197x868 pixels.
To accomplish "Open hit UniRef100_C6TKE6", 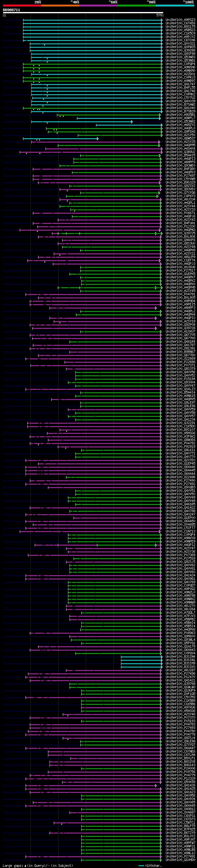I will 180,23.
